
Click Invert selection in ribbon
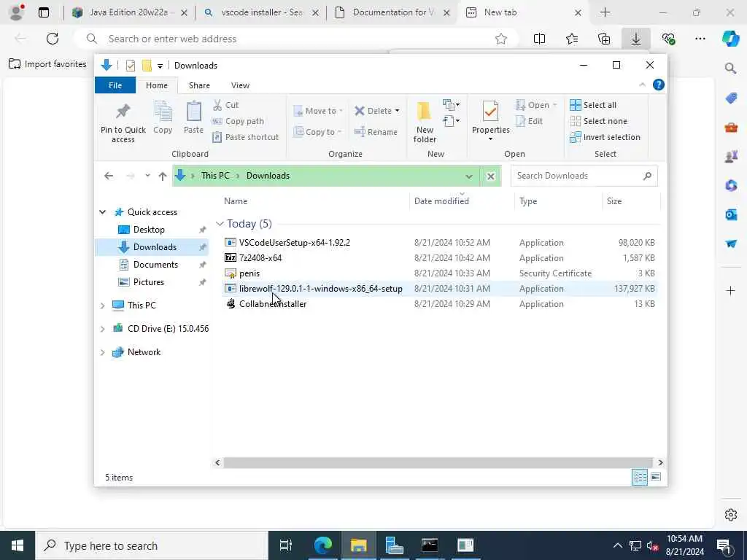point(605,137)
